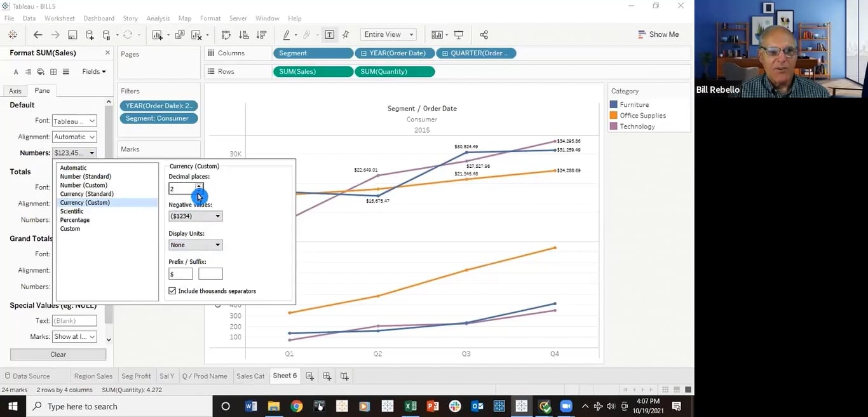The height and width of the screenshot is (417, 868).
Task: Select the Alignment format icon
Action: 28,72
